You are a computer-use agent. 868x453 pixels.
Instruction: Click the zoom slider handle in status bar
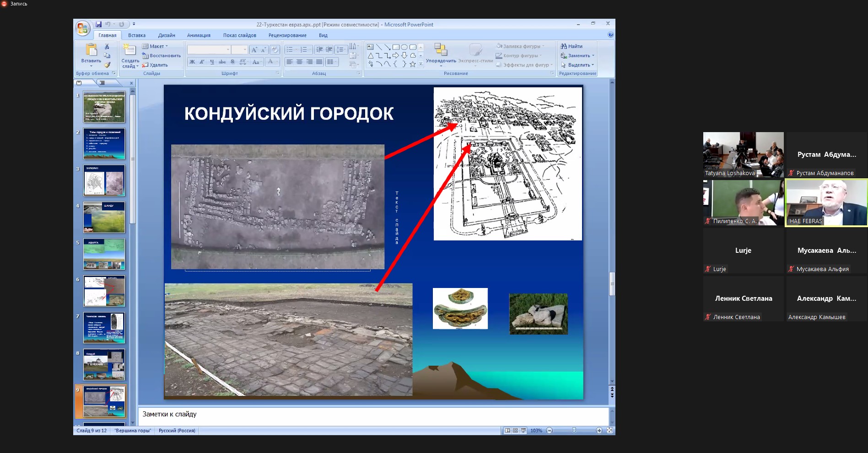tap(574, 431)
